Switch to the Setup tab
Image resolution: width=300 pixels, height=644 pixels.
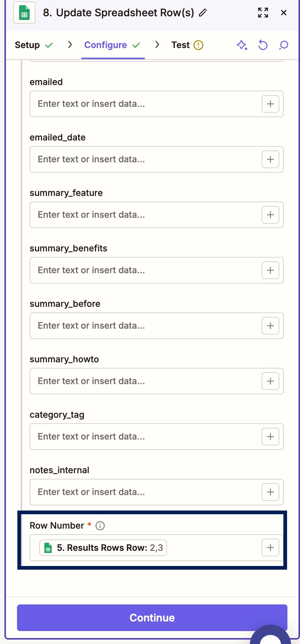27,45
